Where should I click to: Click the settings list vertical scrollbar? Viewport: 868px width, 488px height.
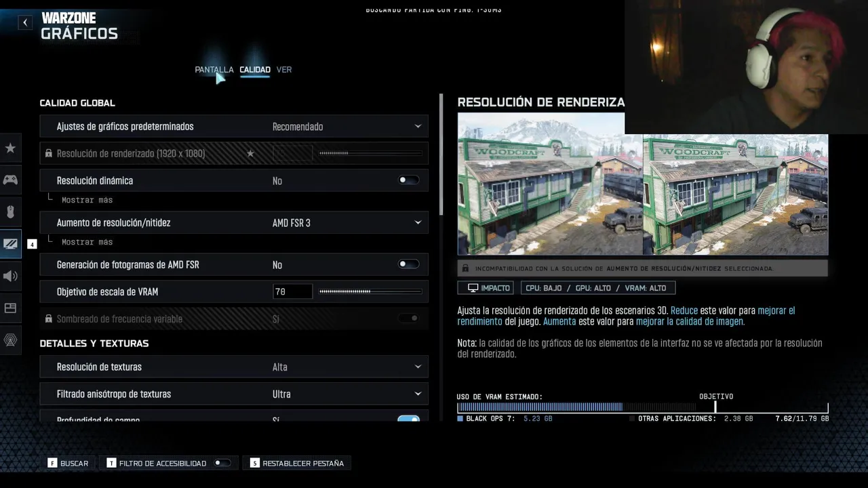[441, 154]
